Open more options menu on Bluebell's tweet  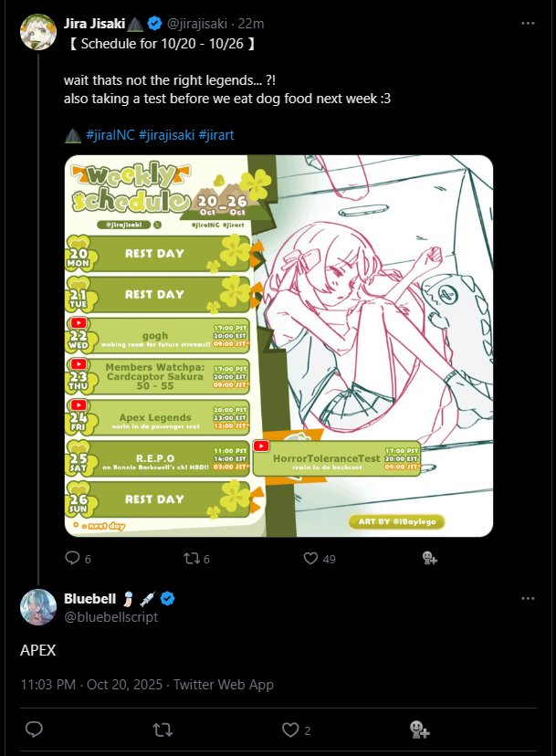(528, 598)
